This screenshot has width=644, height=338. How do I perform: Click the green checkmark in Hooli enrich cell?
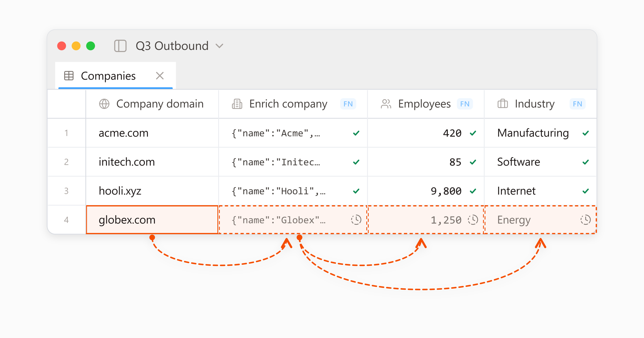click(356, 191)
